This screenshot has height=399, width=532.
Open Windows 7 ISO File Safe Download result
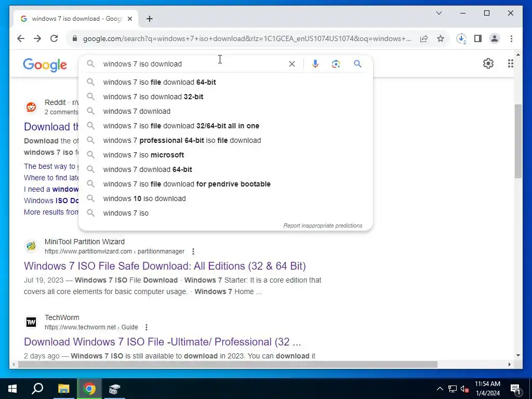165,266
